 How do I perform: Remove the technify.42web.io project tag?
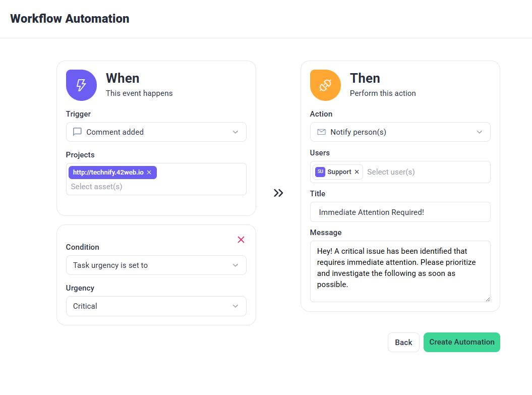(x=149, y=173)
